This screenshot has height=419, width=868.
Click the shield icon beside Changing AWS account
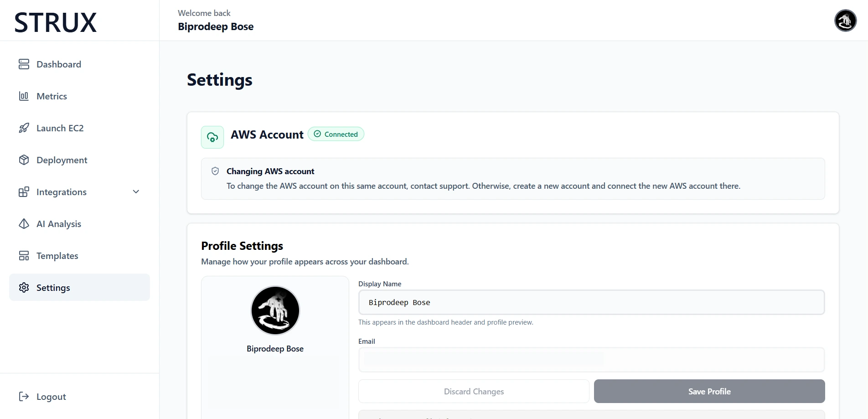point(215,171)
